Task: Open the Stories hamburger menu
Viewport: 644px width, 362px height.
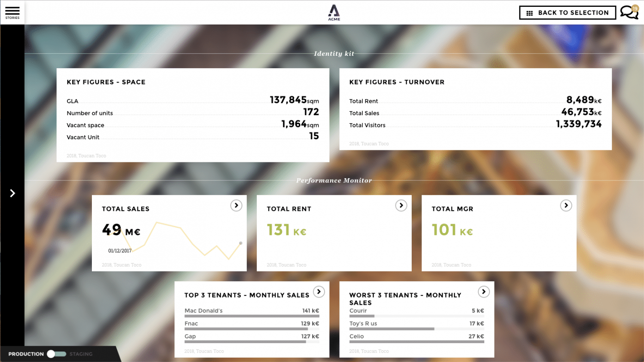Action: pyautogui.click(x=12, y=12)
